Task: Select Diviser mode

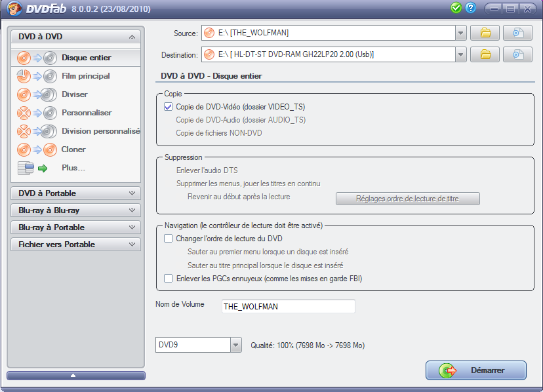Action: (75, 94)
